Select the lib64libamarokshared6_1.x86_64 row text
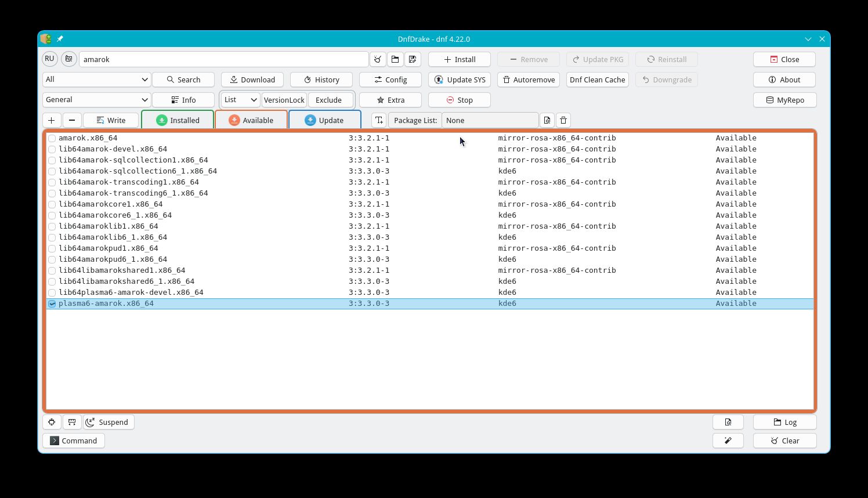This screenshot has height=498, width=868. click(x=126, y=282)
